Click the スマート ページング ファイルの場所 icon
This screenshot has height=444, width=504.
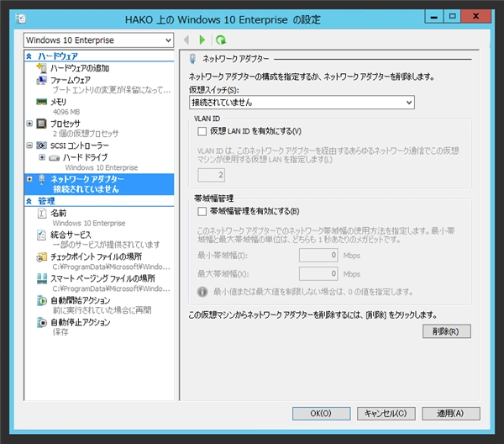coord(42,278)
